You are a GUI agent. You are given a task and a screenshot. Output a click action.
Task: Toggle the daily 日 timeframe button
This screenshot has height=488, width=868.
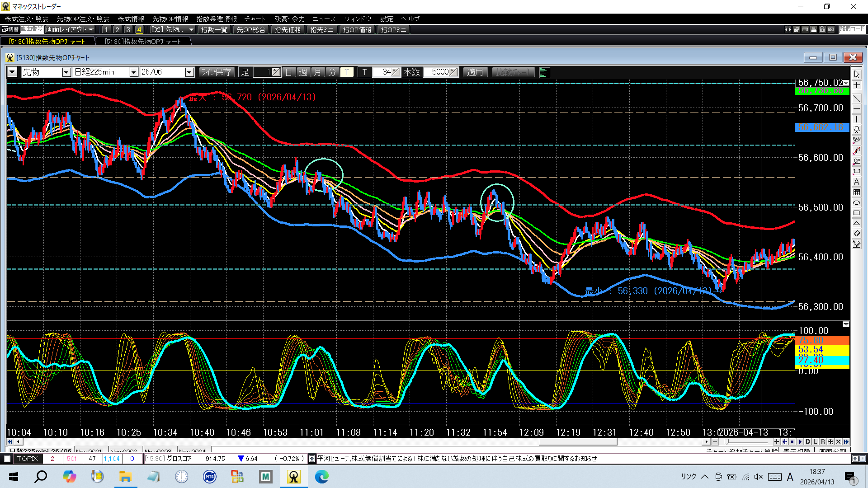pos(289,72)
